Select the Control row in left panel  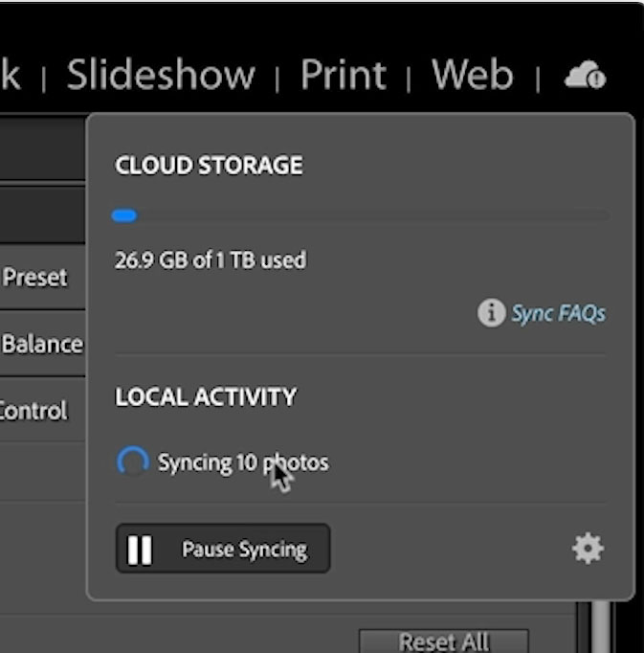(x=42, y=410)
